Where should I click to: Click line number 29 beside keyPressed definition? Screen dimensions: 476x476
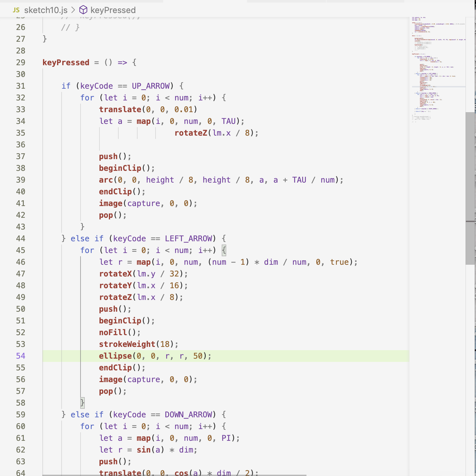(x=21, y=62)
